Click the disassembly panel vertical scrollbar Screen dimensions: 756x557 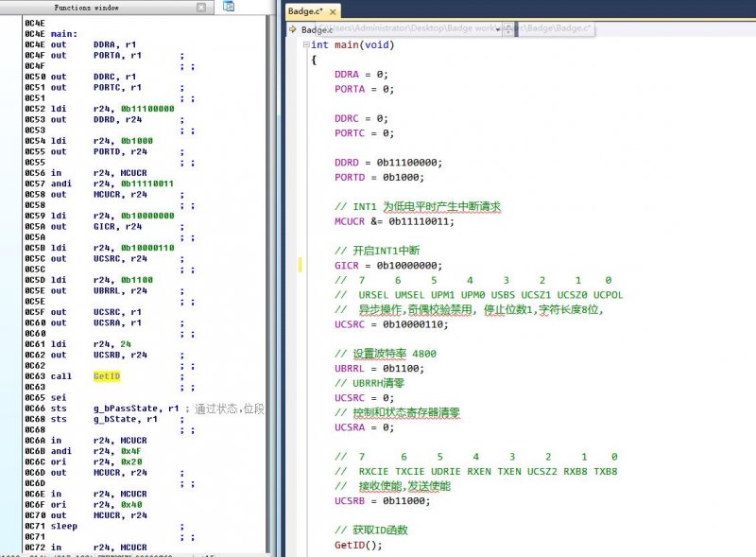tap(268, 285)
